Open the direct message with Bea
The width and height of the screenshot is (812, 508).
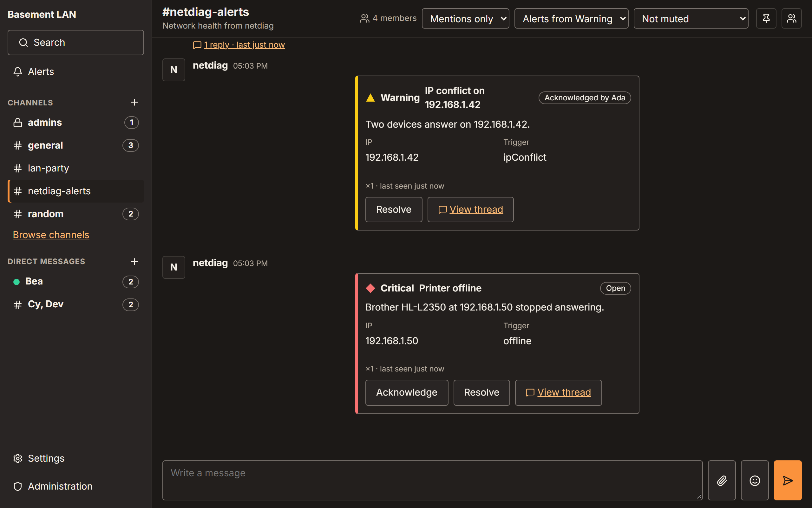coord(76,281)
